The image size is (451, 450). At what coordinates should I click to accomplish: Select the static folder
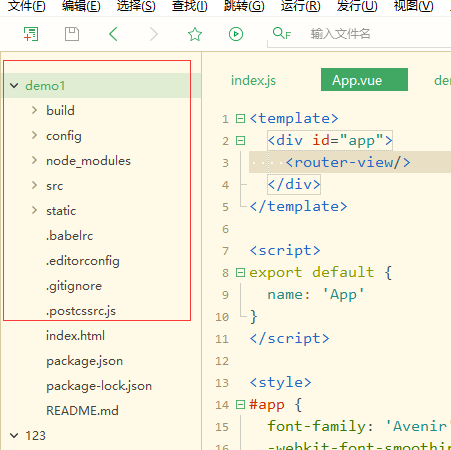tap(61, 211)
